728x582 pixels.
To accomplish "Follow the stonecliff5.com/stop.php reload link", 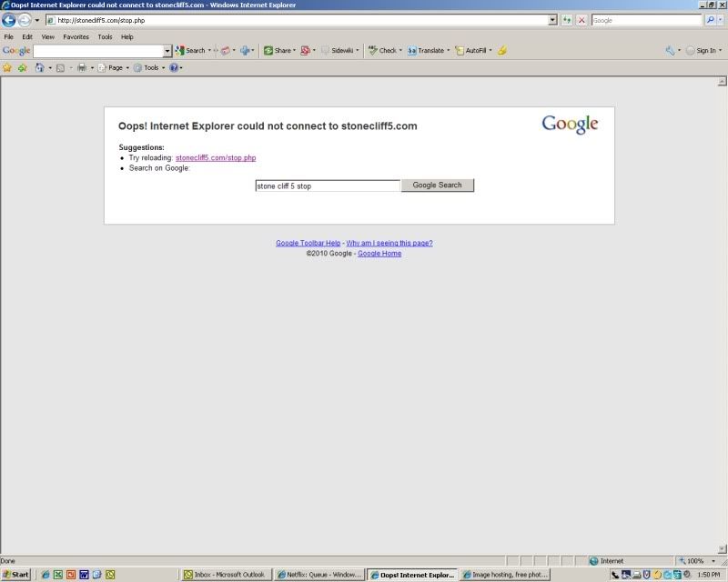I will (216, 158).
